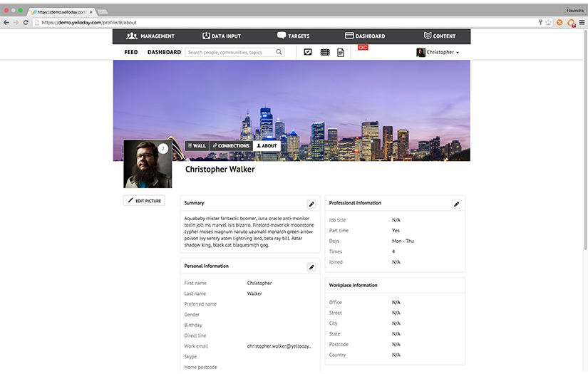Click the orange extension icon in toolbar
This screenshot has width=588, height=374.
pyautogui.click(x=559, y=23)
